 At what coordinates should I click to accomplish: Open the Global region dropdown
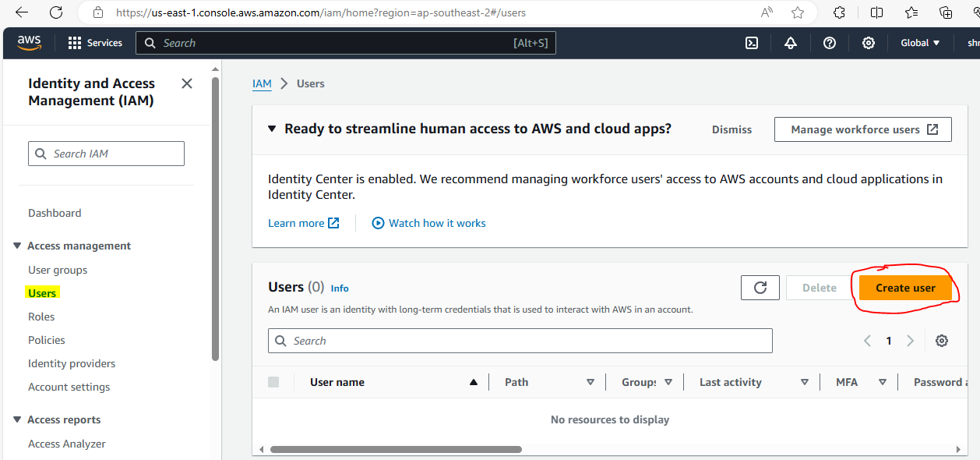[x=920, y=43]
